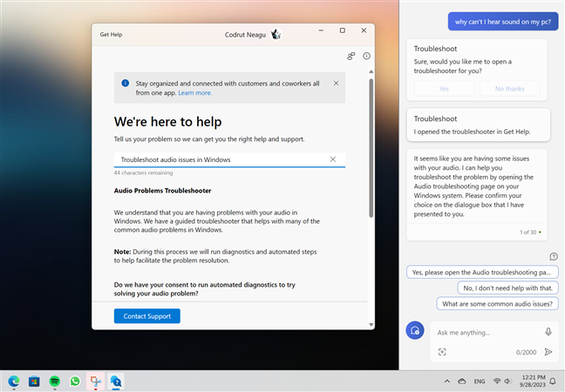Click the '44 characters remaining' text
This screenshot has height=392, width=565.
(143, 172)
